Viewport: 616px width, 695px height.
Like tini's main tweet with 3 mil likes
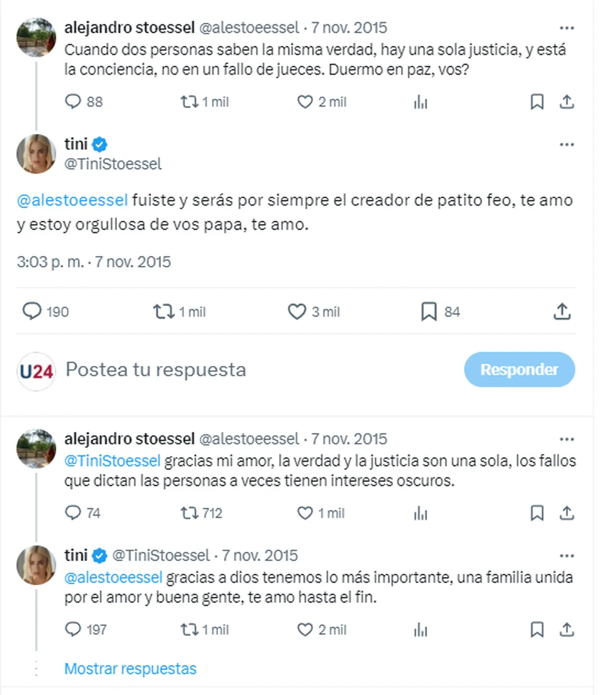(x=297, y=312)
